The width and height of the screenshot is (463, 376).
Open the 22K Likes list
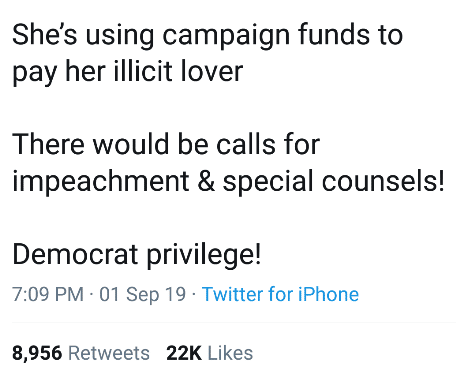(210, 353)
